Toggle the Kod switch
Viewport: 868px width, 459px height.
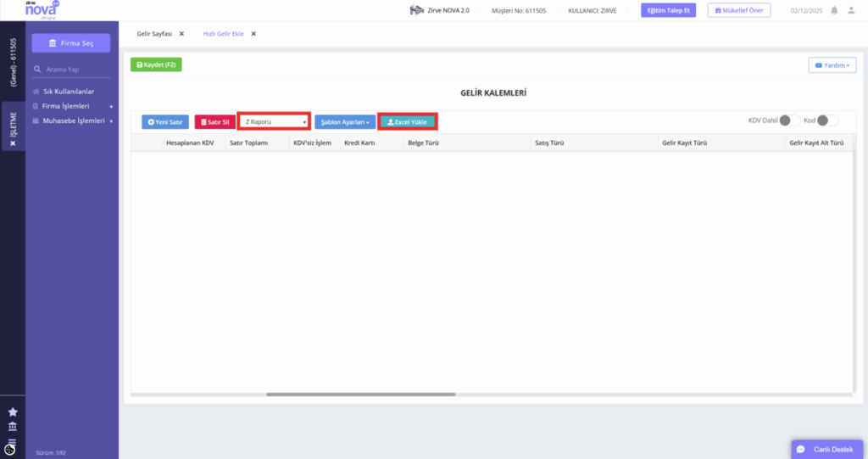coord(828,120)
